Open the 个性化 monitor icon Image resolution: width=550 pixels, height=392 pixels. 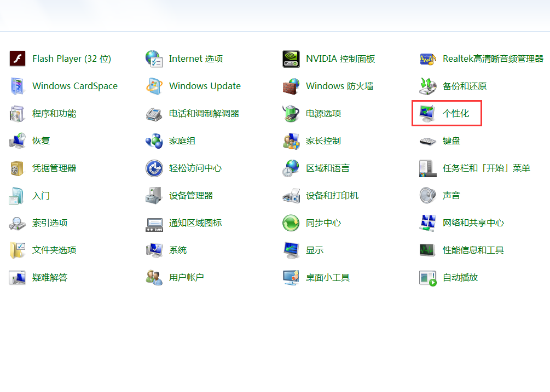(427, 113)
